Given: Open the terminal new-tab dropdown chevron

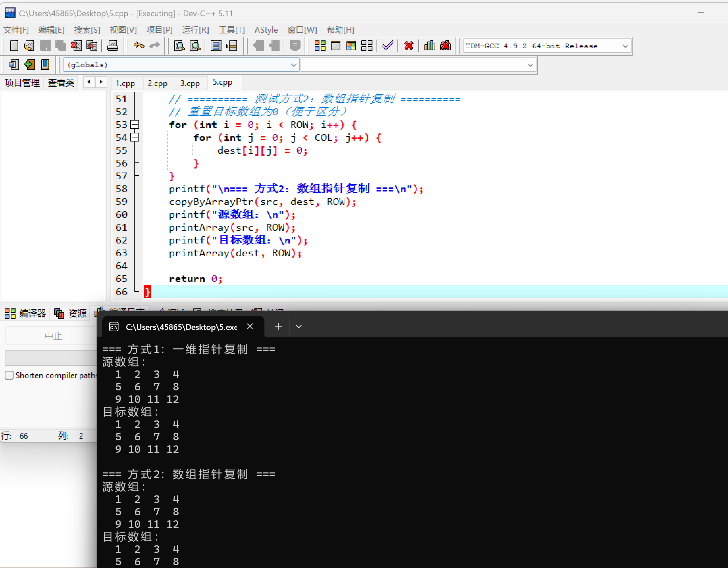Looking at the screenshot, I should [x=298, y=327].
